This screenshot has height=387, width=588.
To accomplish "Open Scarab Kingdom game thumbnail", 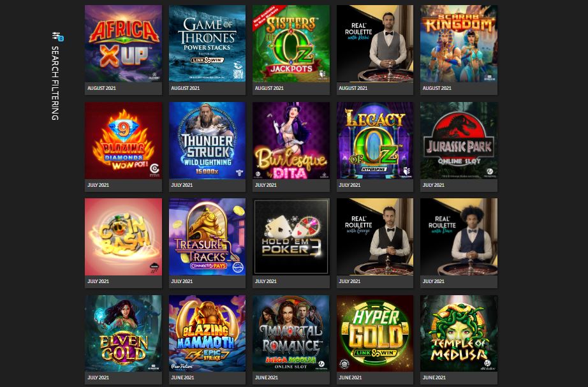I will [x=459, y=43].
